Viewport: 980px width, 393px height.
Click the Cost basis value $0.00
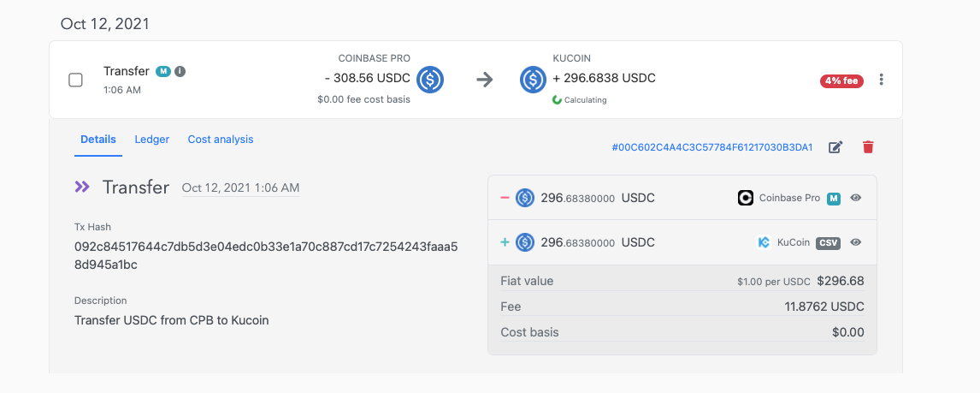[x=848, y=332]
